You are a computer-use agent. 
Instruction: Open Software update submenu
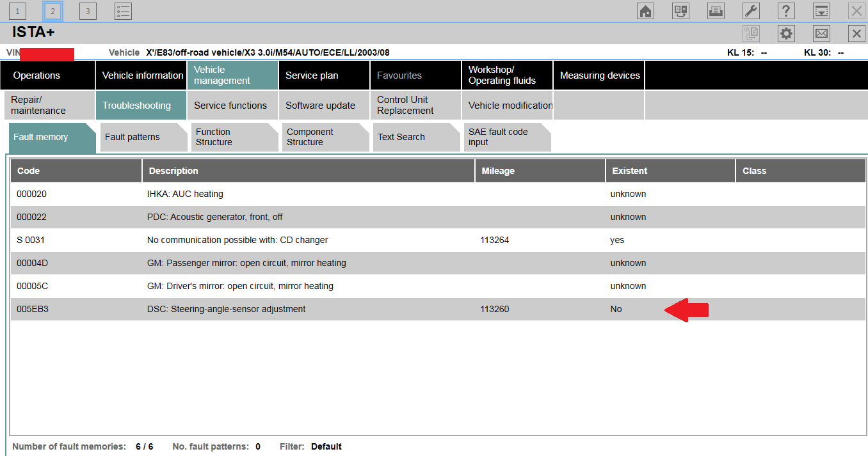tap(325, 105)
